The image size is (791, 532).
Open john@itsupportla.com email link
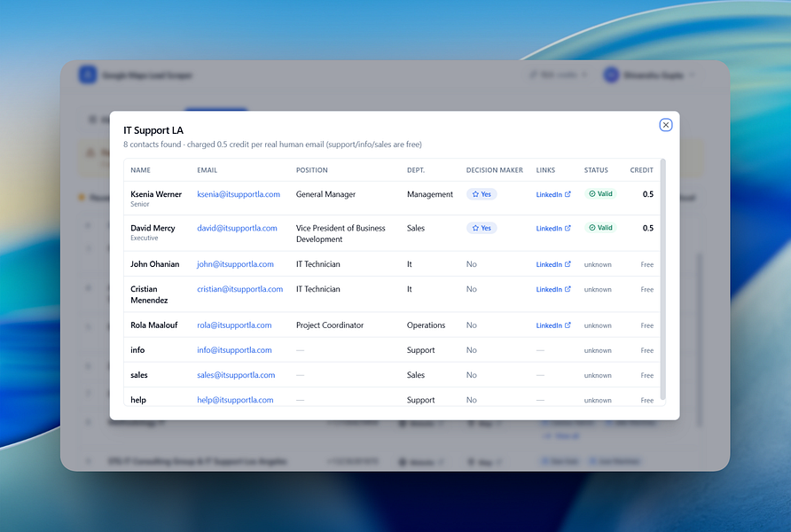coord(235,264)
